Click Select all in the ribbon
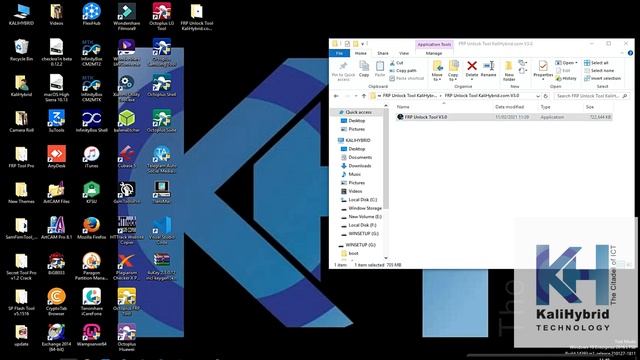The height and width of the screenshot is (360, 640). point(596,63)
